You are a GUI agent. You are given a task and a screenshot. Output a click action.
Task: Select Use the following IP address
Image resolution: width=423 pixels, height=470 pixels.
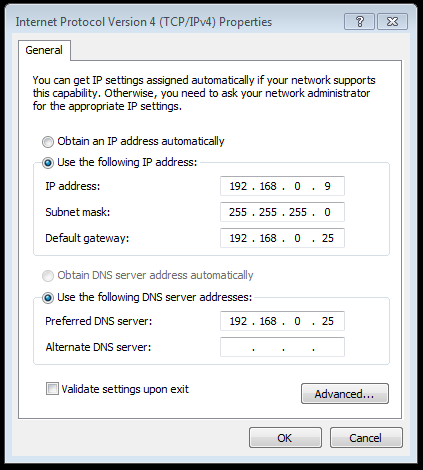(48, 163)
